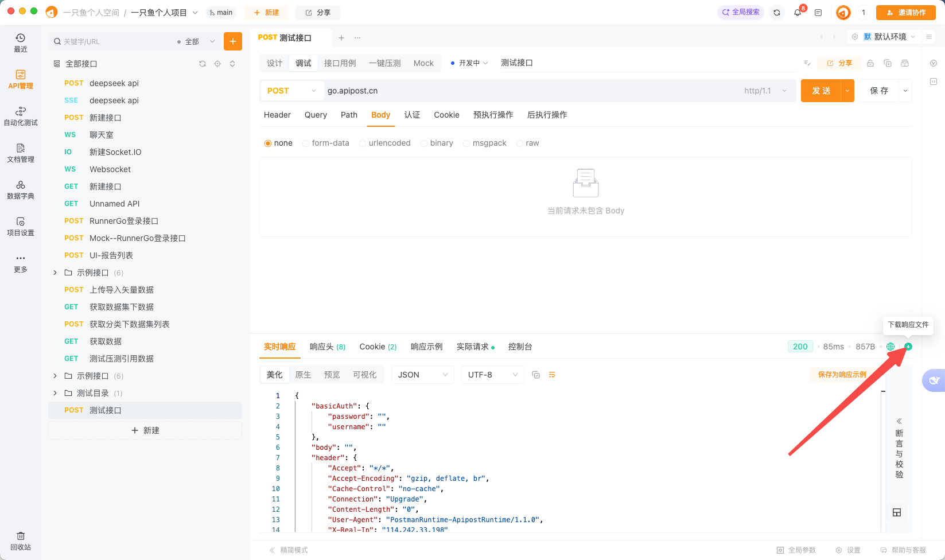
Task: Open the 数据字典 sidebar icon
Action: coord(21,189)
